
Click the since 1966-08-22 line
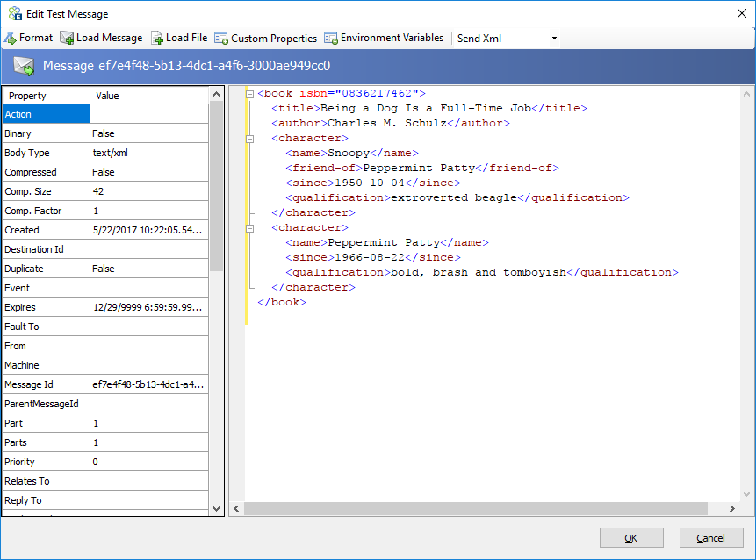point(373,258)
